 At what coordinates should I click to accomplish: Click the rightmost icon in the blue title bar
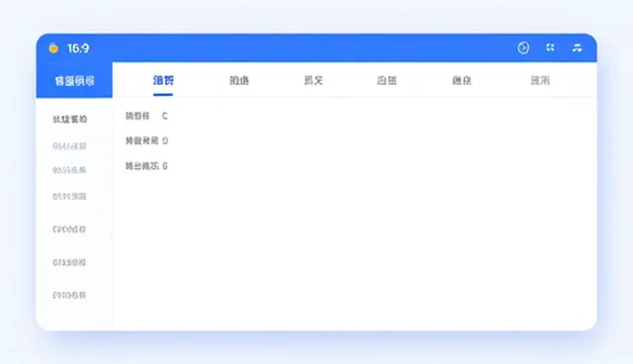click(577, 48)
